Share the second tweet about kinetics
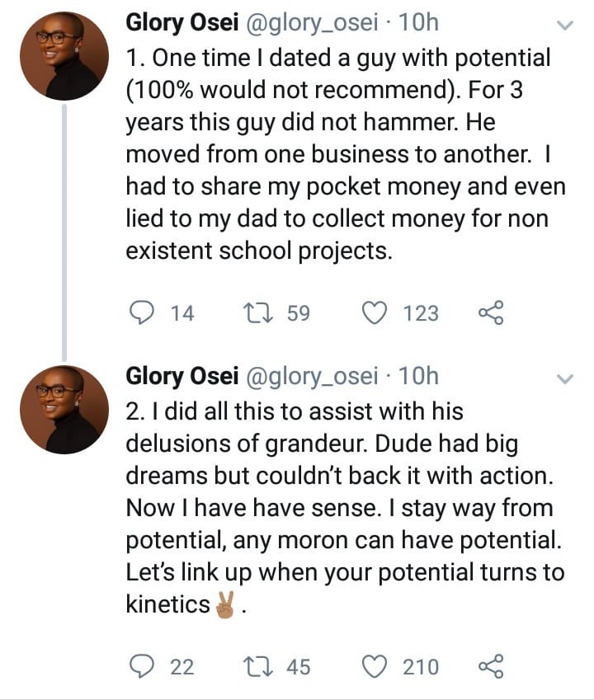The width and height of the screenshot is (594, 700). 490,666
